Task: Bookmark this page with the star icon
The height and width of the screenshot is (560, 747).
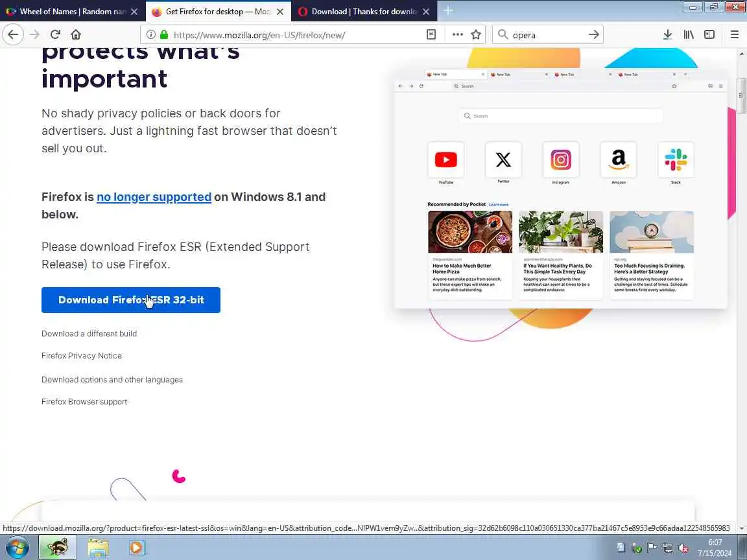Action: 476,35
